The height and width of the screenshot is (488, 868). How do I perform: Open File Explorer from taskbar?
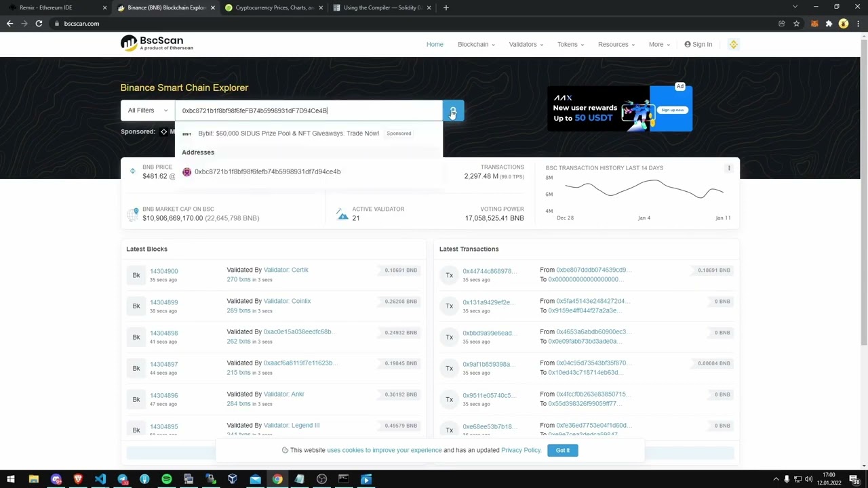click(x=33, y=479)
